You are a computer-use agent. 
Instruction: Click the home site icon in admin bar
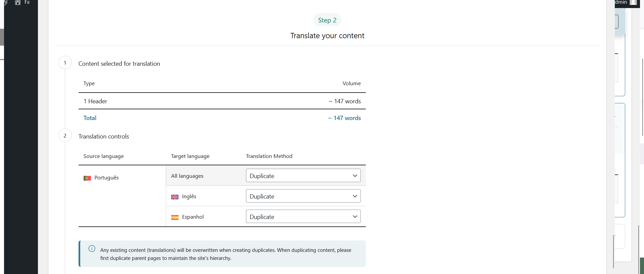coord(18,2)
